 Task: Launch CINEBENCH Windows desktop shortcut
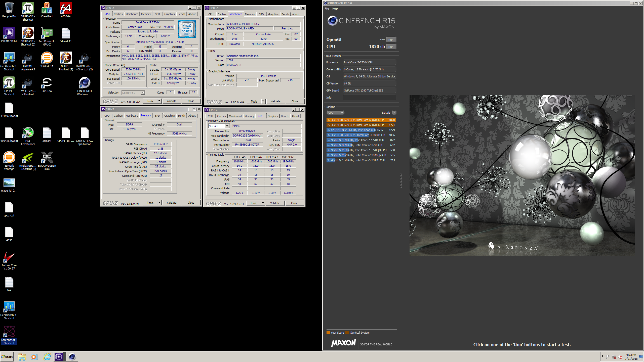85,86
